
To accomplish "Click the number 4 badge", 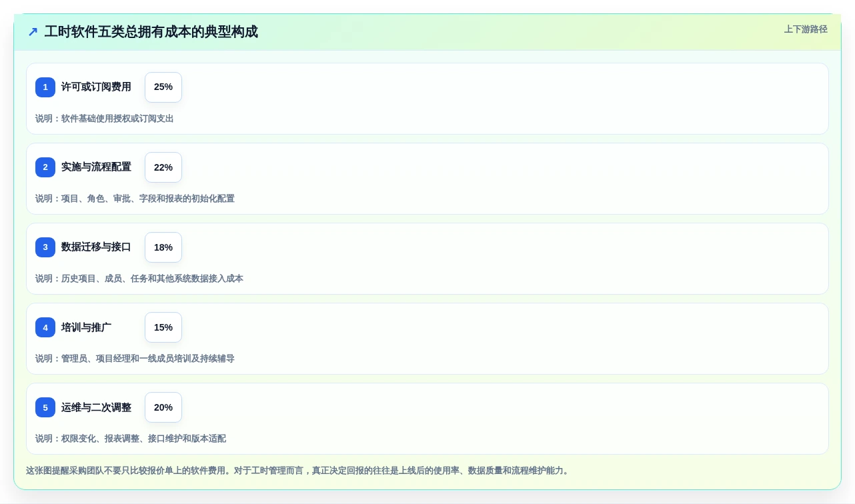I will (45, 327).
